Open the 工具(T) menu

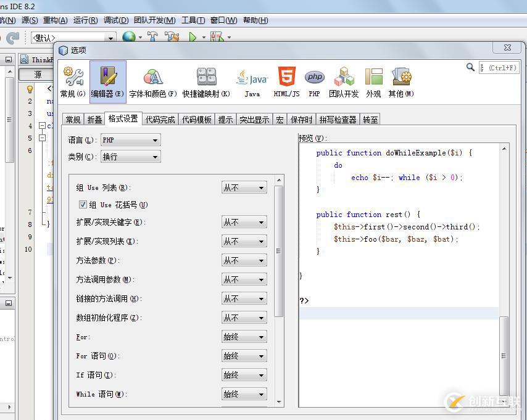(x=193, y=20)
